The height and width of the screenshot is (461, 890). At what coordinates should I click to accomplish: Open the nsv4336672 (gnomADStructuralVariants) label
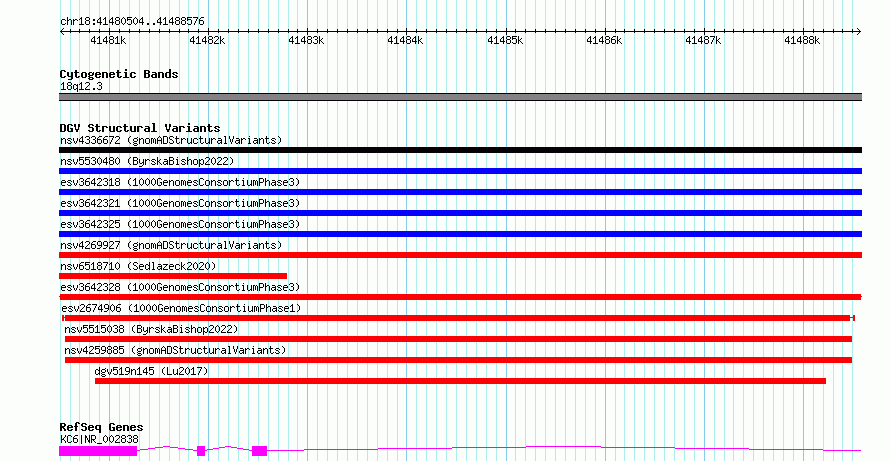pyautogui.click(x=171, y=140)
